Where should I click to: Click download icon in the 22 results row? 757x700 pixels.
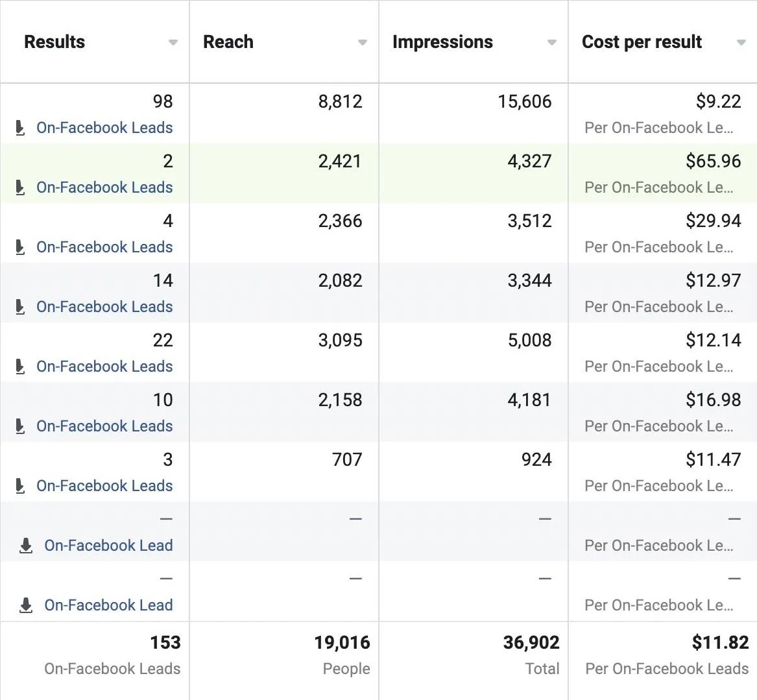[20, 367]
